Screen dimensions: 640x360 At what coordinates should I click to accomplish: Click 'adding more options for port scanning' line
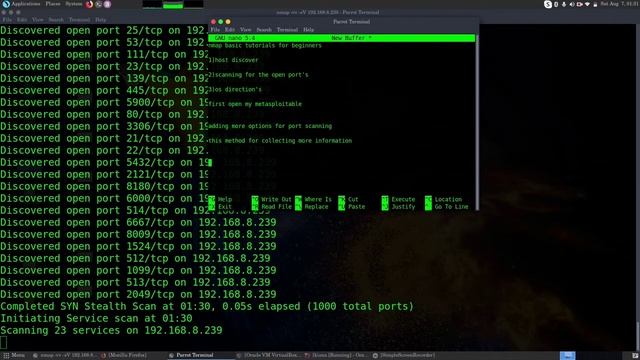(x=270, y=126)
